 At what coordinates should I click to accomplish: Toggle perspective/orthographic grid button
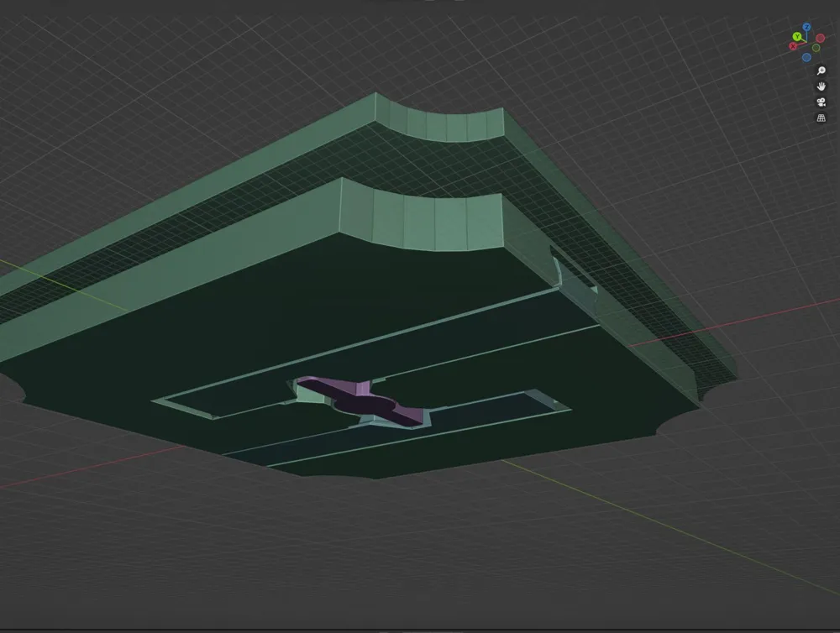(822, 118)
